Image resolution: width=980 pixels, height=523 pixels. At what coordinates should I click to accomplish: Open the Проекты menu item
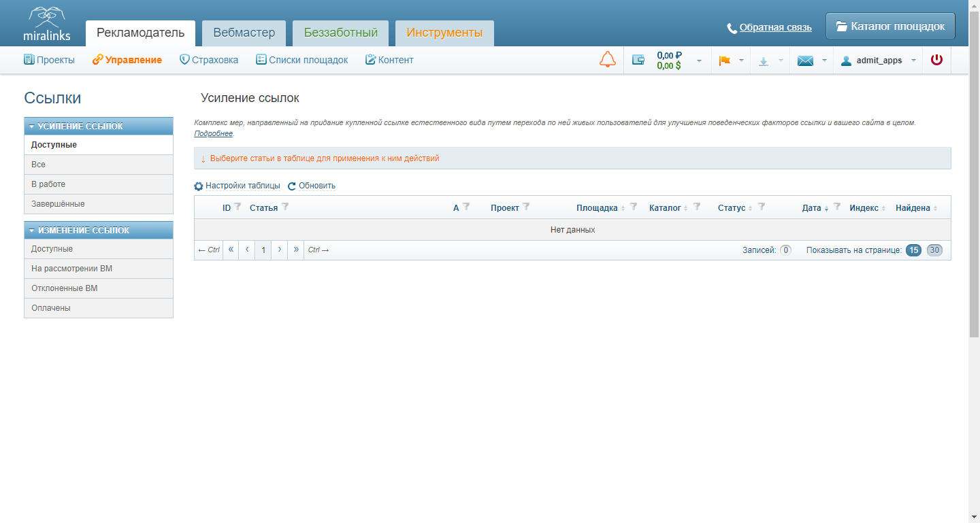[x=50, y=60]
